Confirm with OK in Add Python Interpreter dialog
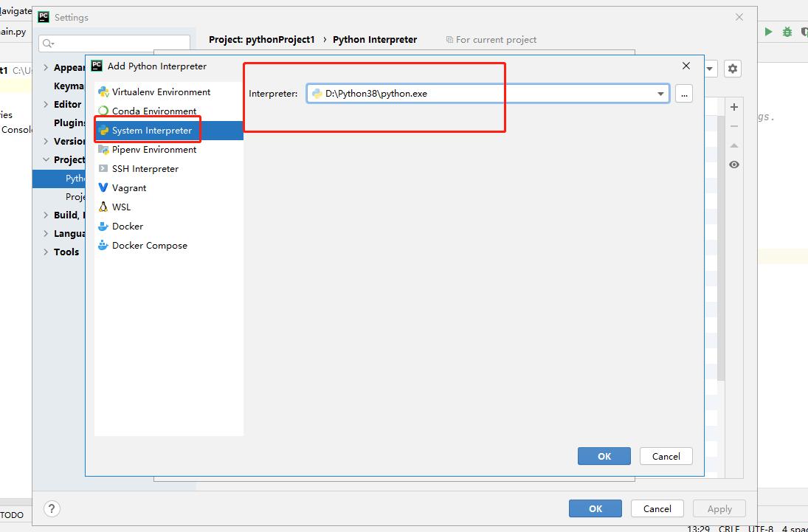Screen dimensions: 808x532 [604, 456]
